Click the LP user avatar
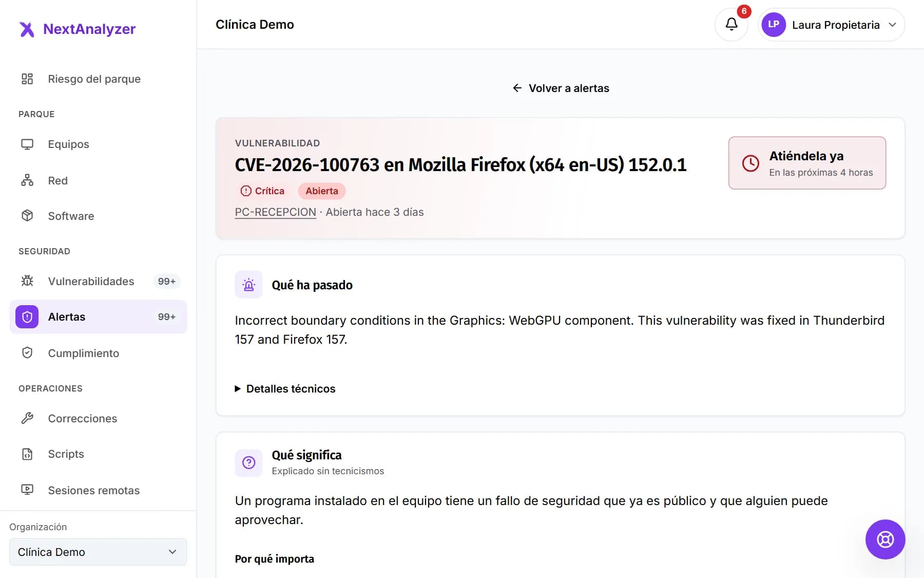The height and width of the screenshot is (578, 924). point(774,25)
